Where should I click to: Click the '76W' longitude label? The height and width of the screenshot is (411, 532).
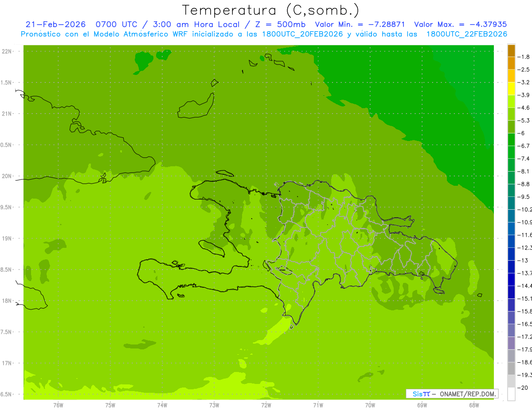58,405
